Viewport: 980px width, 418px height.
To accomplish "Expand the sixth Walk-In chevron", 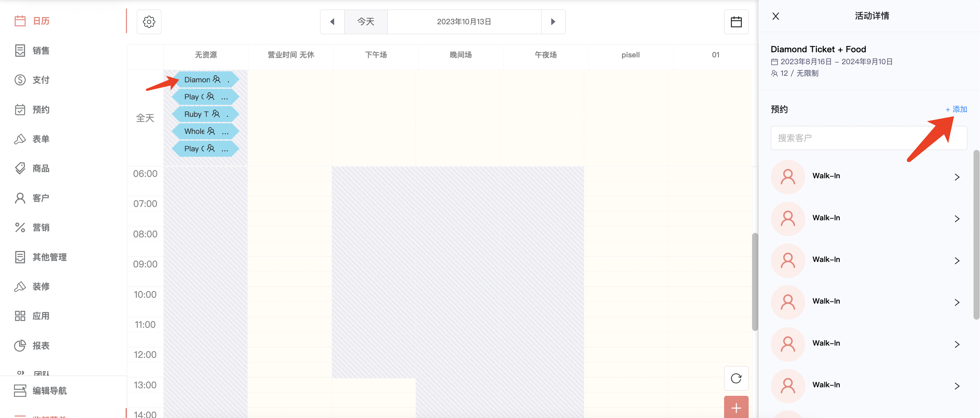I will pos(957,386).
